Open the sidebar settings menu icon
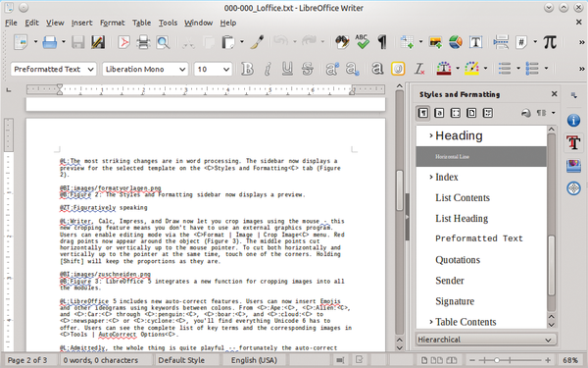Image resolution: width=588 pixels, height=368 pixels. [x=573, y=95]
